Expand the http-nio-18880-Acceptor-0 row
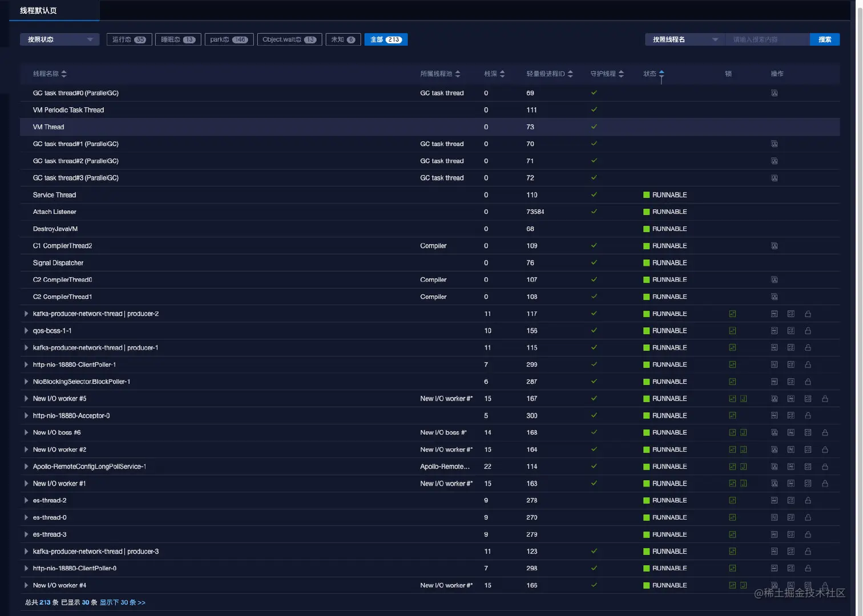863x616 pixels. pyautogui.click(x=26, y=416)
